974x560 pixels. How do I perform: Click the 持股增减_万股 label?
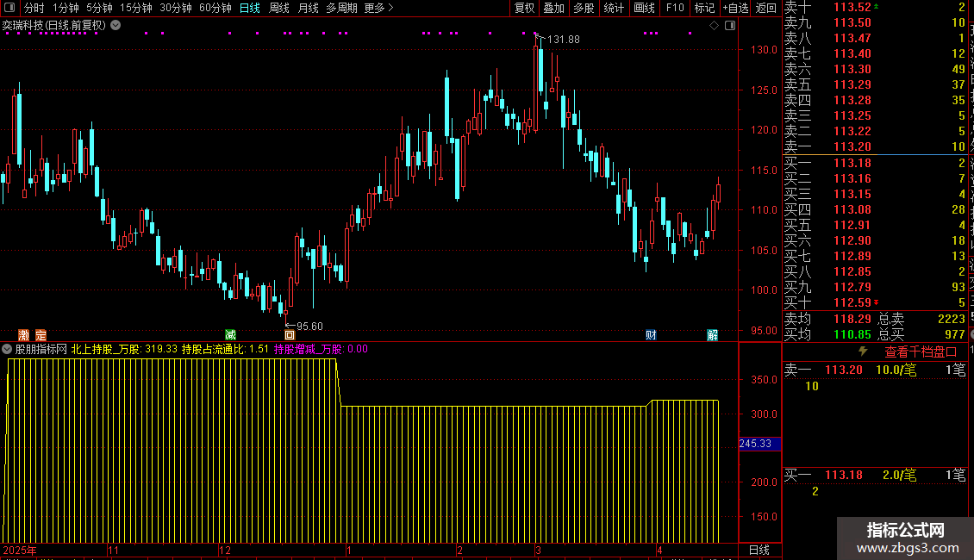click(322, 349)
